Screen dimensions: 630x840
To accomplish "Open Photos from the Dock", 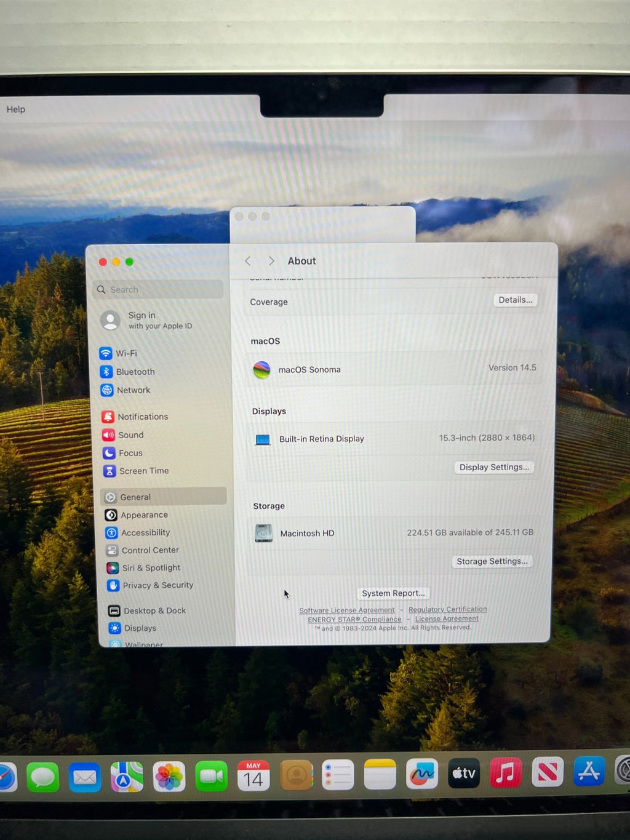I will pos(169,777).
